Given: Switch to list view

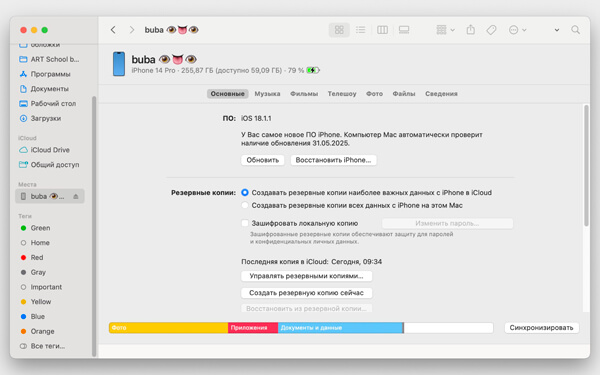Looking at the screenshot, I should click(360, 30).
